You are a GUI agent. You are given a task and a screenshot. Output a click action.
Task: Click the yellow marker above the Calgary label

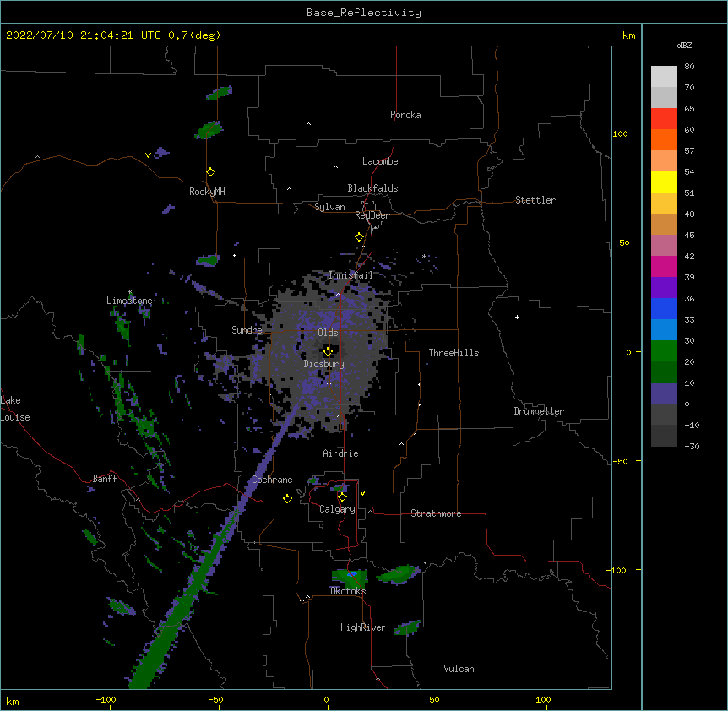point(342,497)
